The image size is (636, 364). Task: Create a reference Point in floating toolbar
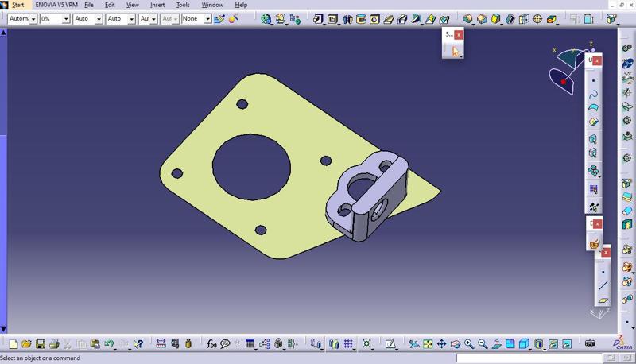[603, 272]
